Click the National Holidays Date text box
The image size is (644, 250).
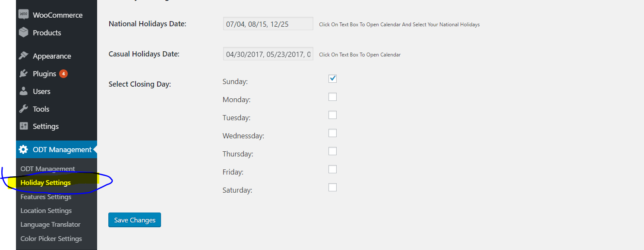click(268, 23)
